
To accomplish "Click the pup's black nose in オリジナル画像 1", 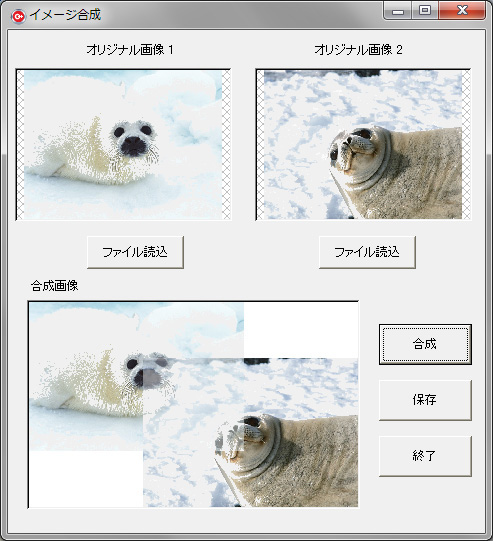I will click(133, 145).
